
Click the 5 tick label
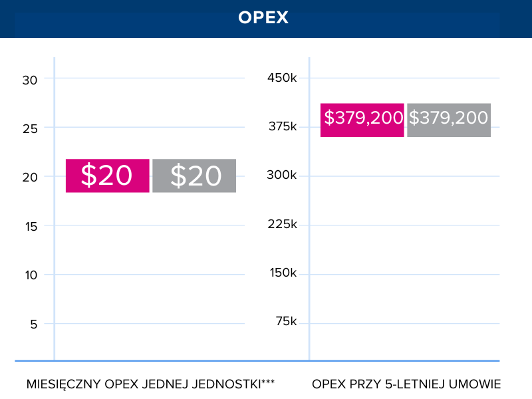coord(33,324)
